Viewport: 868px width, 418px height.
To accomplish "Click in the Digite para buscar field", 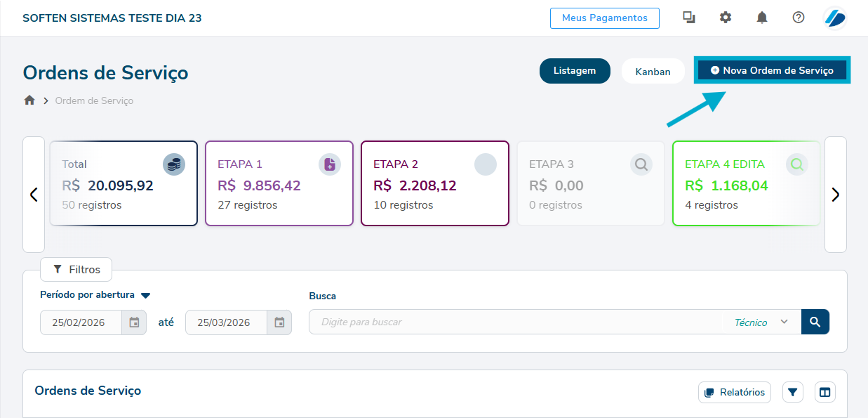I will pyautogui.click(x=516, y=322).
